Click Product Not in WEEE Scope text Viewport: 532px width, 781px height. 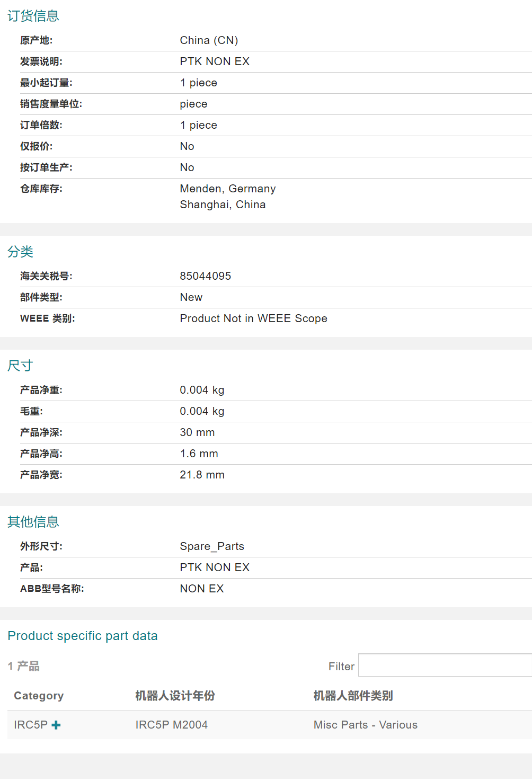coord(253,318)
